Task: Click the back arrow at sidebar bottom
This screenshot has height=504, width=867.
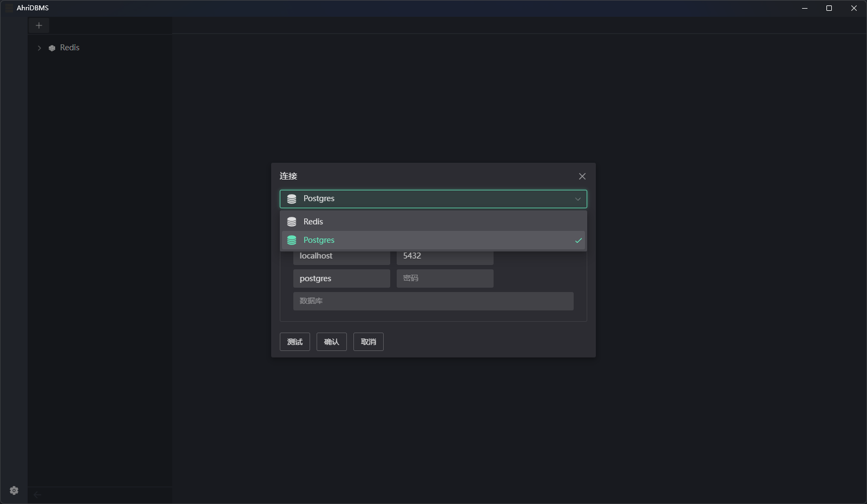Action: (37, 495)
